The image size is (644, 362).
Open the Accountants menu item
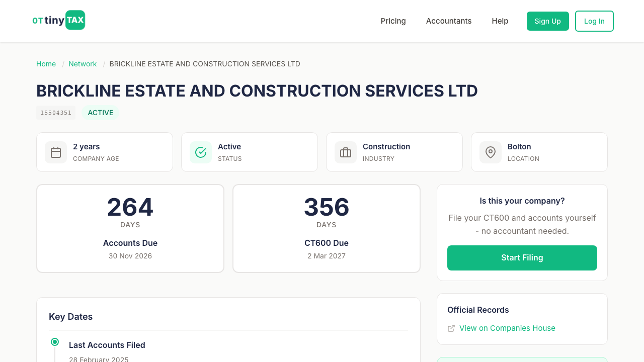click(x=449, y=21)
